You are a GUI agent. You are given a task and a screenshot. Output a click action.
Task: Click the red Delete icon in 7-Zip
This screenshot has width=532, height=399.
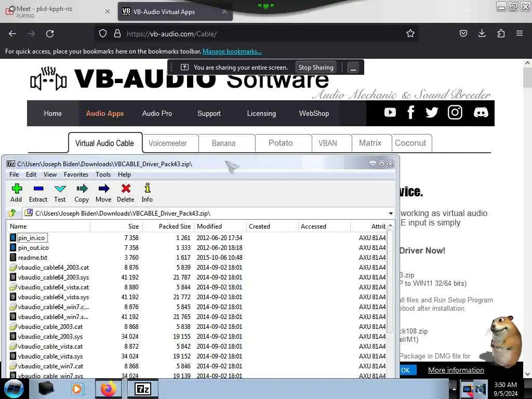(x=126, y=193)
